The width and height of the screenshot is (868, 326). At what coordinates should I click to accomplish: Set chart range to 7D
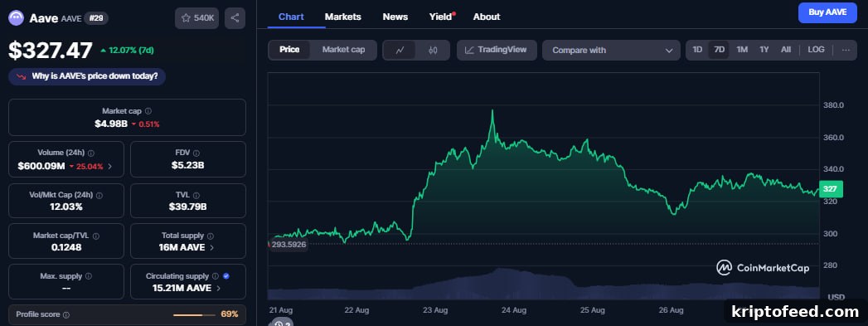(x=719, y=50)
